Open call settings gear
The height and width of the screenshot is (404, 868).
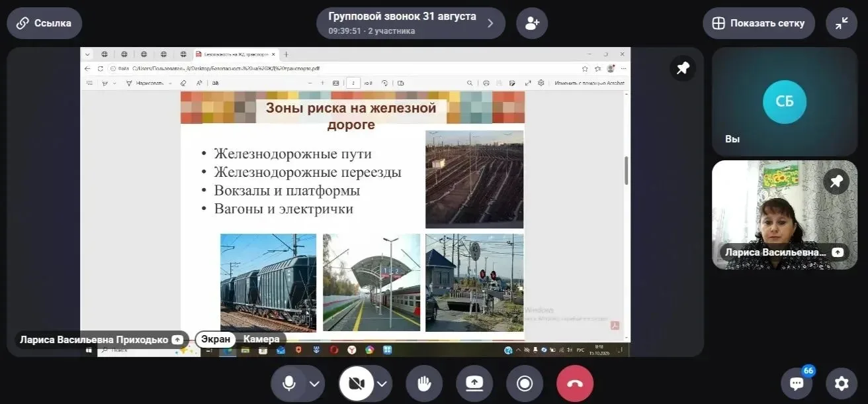(x=842, y=383)
